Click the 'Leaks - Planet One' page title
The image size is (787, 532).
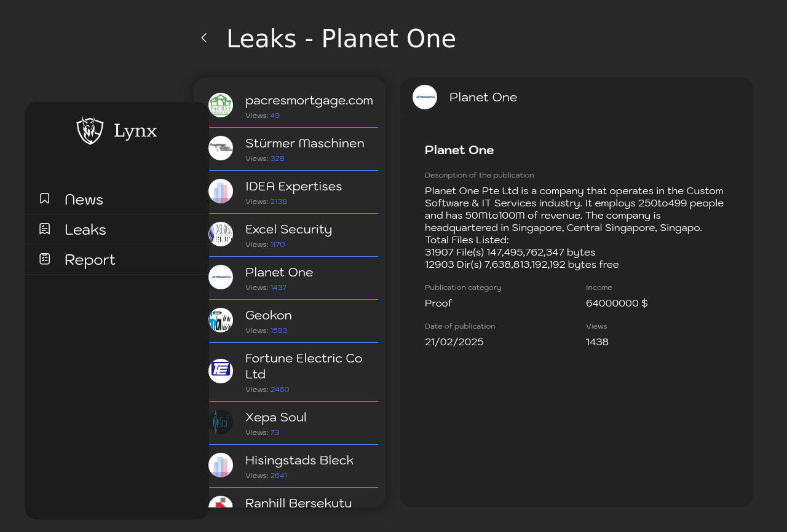point(341,39)
